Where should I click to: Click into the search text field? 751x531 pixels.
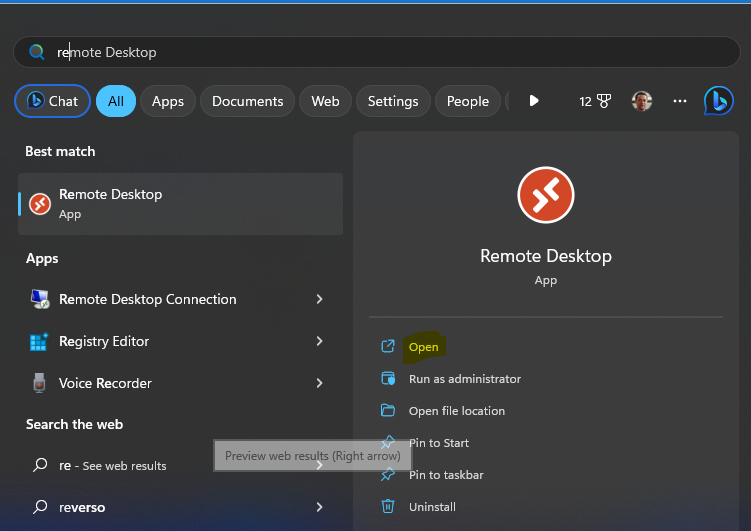[376, 52]
